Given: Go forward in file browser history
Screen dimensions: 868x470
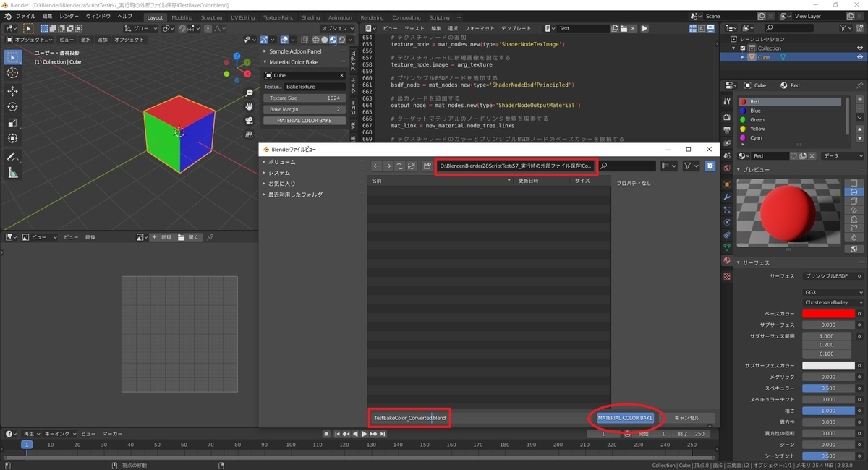Looking at the screenshot, I should (x=388, y=166).
